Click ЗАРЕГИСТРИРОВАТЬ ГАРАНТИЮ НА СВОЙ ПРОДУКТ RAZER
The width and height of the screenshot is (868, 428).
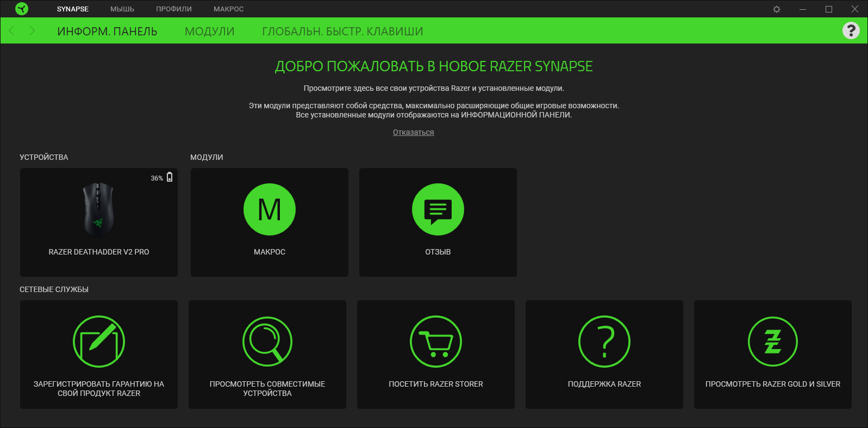(99, 388)
